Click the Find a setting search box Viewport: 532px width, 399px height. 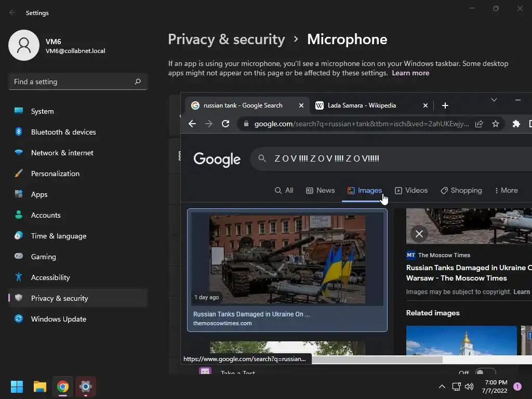(x=78, y=82)
